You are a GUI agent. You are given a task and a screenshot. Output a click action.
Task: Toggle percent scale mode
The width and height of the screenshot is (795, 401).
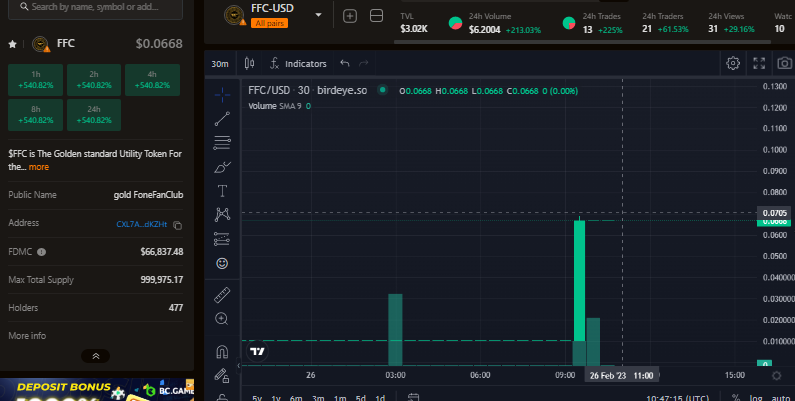click(736, 398)
